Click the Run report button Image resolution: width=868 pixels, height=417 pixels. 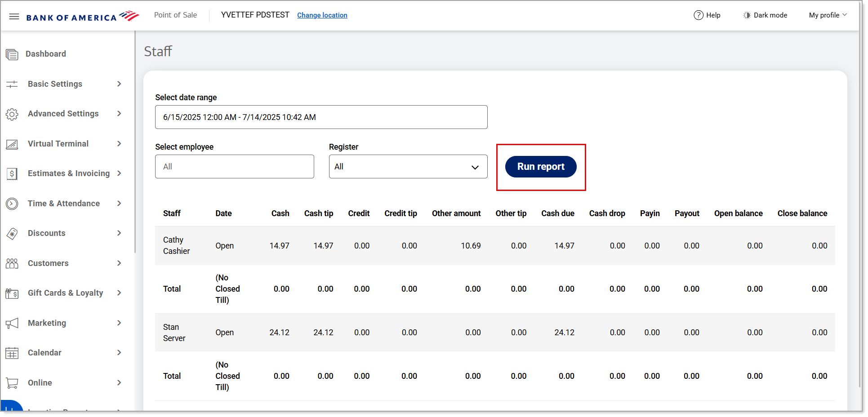coord(541,167)
